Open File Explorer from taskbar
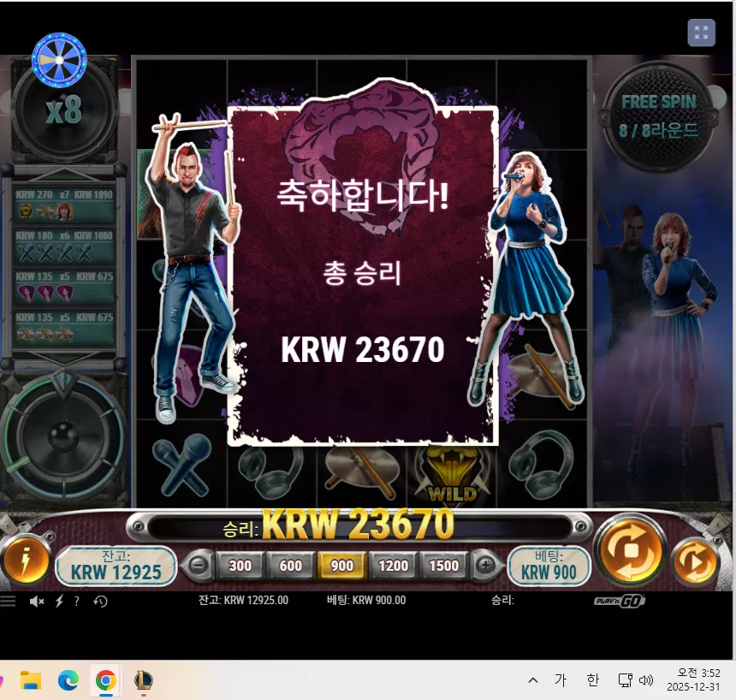The width and height of the screenshot is (736, 700). (x=31, y=680)
